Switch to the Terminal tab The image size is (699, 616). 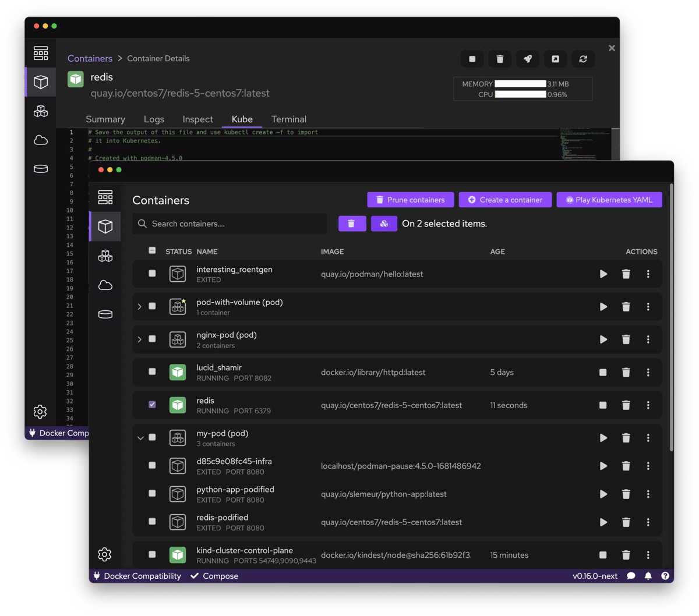click(x=288, y=119)
